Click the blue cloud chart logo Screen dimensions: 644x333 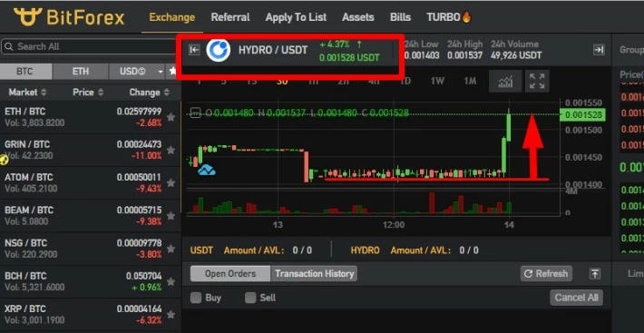pos(207,170)
